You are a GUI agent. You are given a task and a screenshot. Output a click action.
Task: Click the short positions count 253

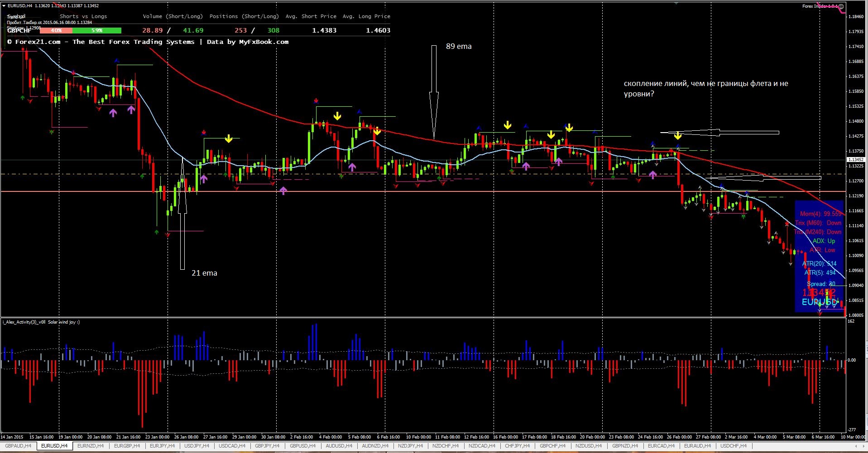point(240,30)
